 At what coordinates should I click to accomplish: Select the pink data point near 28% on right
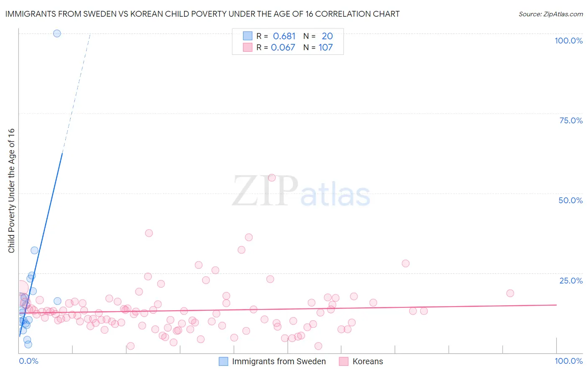406,263
